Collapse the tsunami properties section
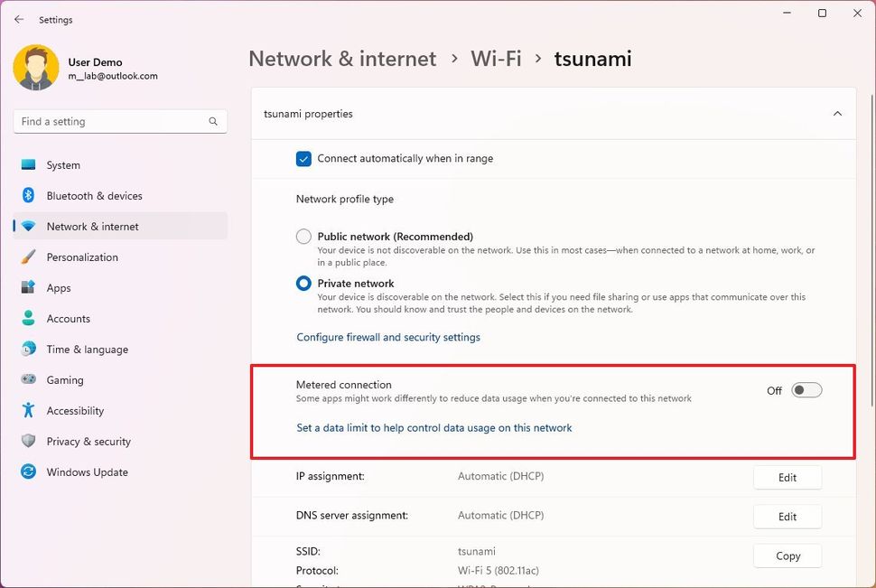The width and height of the screenshot is (876, 588). [x=838, y=115]
